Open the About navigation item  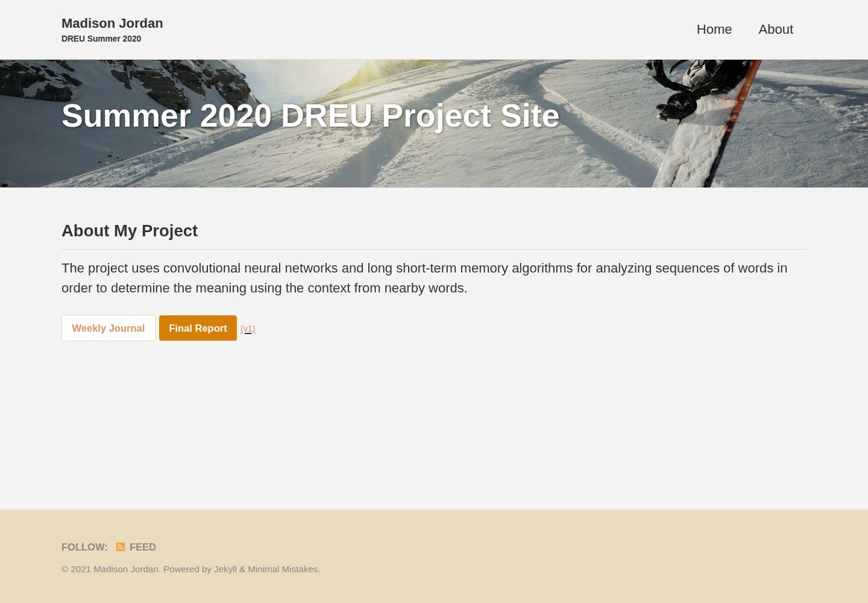pyautogui.click(x=776, y=30)
